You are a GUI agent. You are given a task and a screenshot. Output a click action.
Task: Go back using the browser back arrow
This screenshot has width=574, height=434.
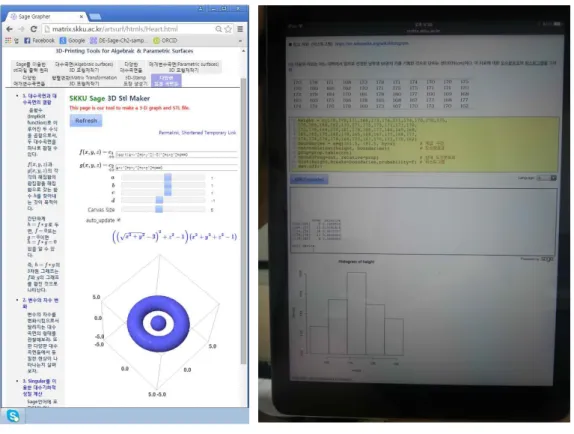click(x=10, y=29)
